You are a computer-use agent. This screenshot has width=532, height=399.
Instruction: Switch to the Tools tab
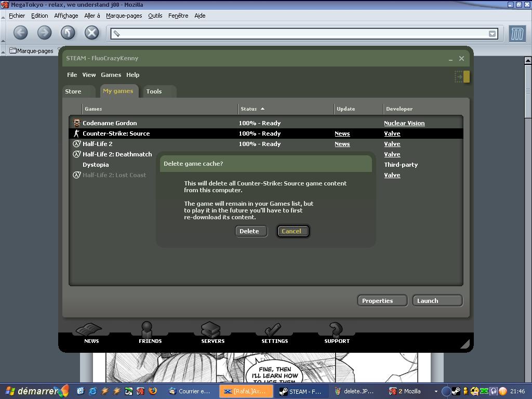point(154,91)
